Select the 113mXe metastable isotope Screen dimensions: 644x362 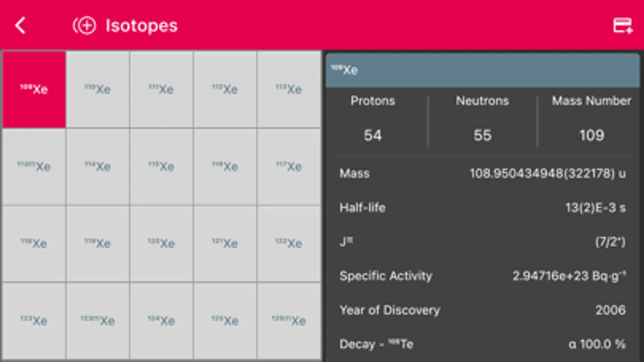[34, 166]
